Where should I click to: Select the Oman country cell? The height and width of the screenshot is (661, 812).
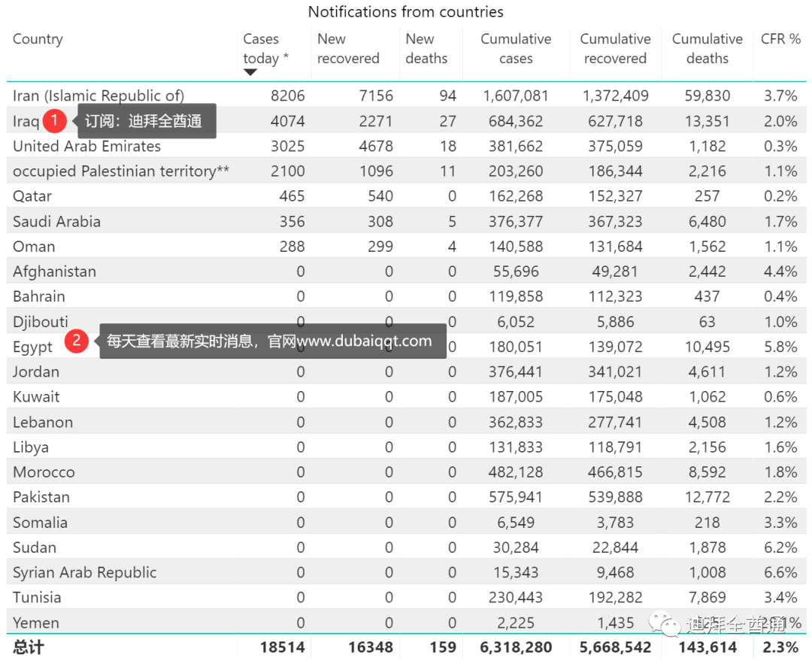34,247
